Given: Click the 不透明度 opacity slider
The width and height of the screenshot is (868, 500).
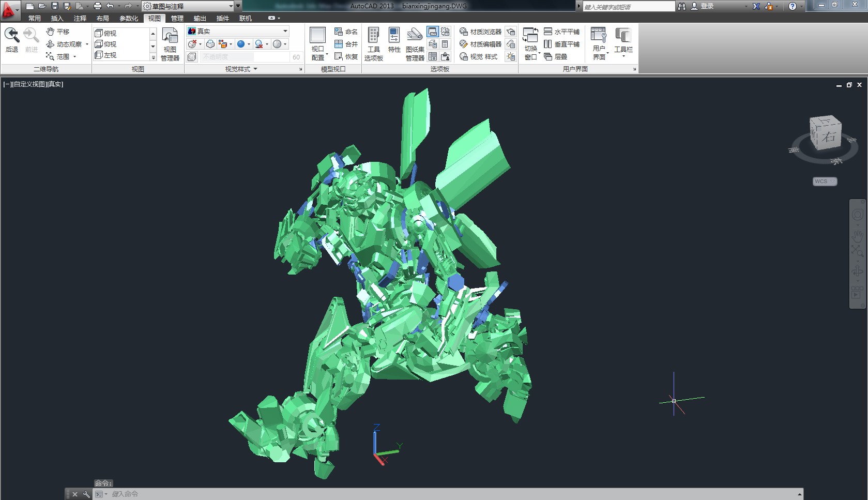Looking at the screenshot, I should [244, 57].
